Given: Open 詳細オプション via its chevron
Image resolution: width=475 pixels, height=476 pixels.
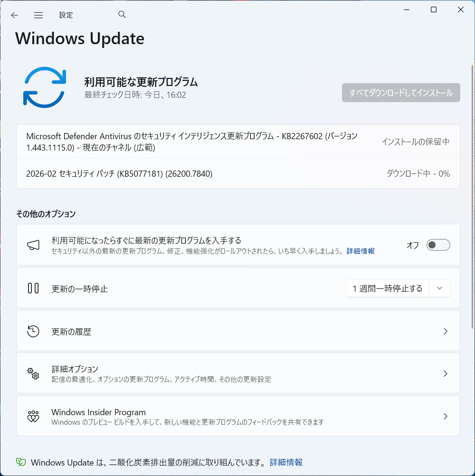Looking at the screenshot, I should pos(445,373).
